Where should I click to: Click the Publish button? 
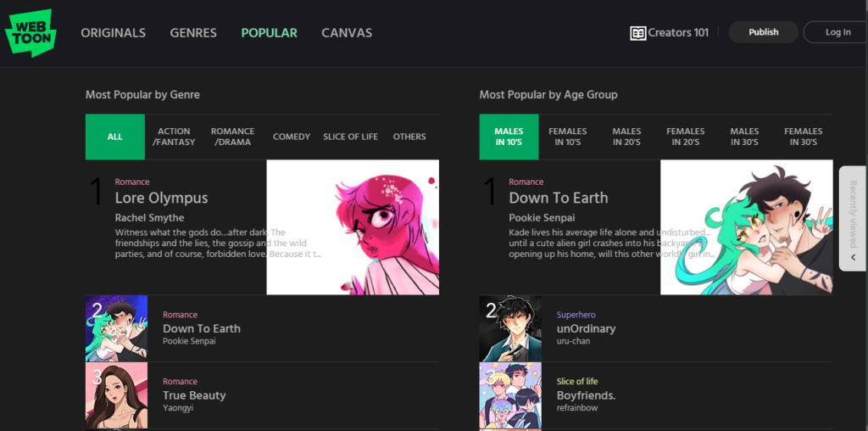point(764,32)
